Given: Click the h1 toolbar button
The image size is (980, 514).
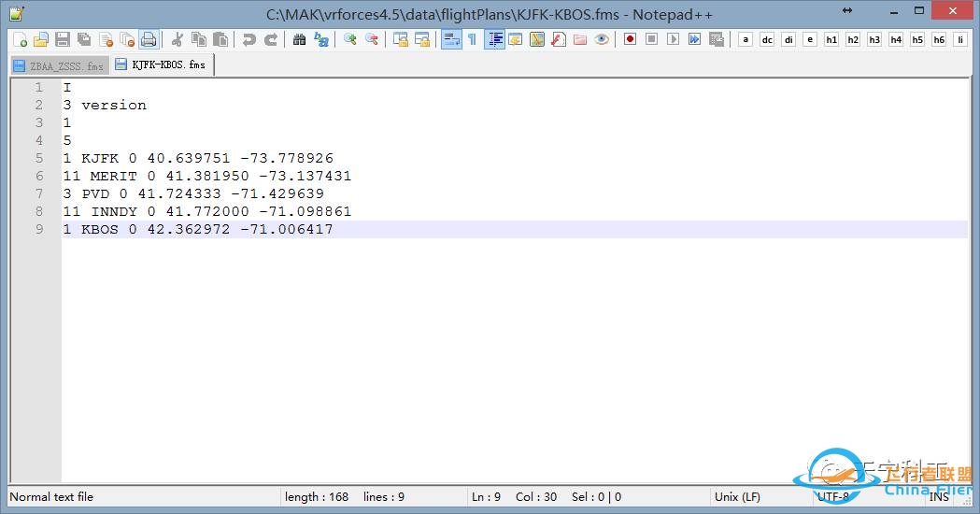Looking at the screenshot, I should click(831, 39).
